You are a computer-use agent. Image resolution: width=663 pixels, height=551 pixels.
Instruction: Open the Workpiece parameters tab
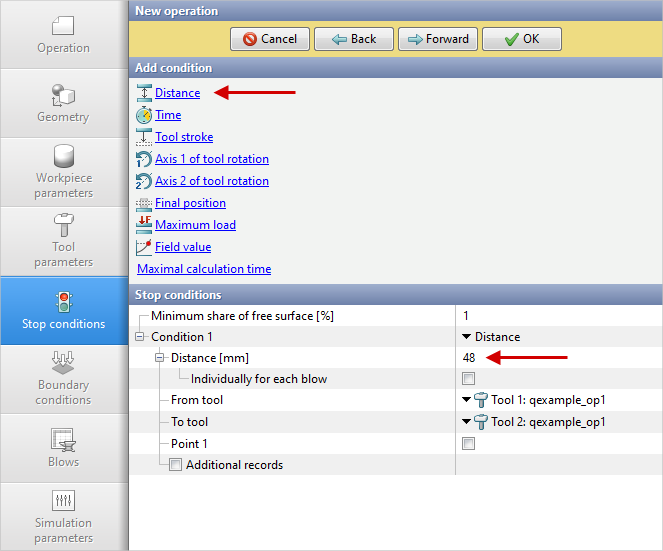click(63, 172)
